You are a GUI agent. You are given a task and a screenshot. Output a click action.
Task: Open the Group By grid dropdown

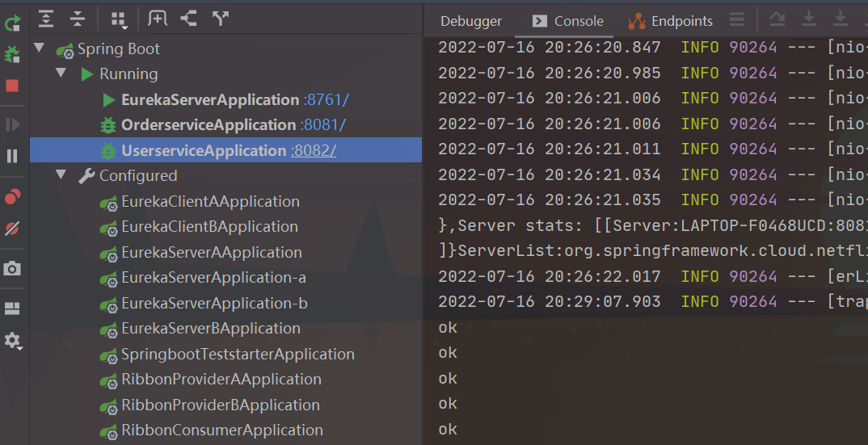pos(119,20)
